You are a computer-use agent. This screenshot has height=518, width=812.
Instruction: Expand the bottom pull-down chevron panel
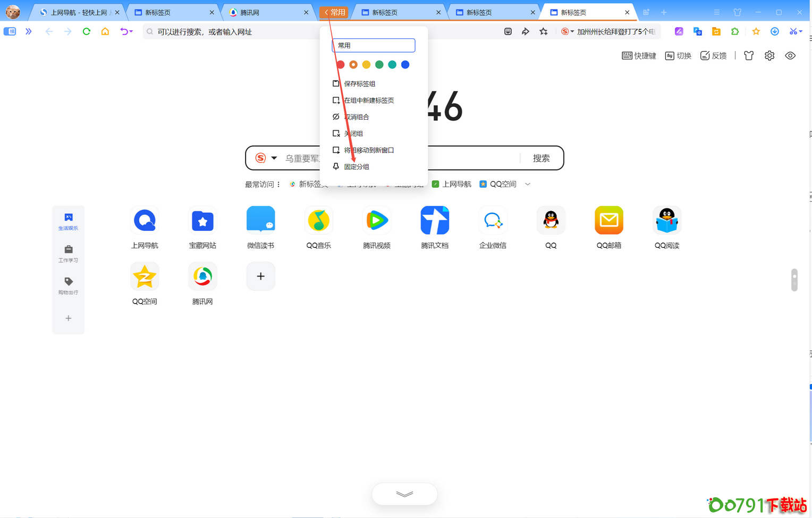[x=404, y=494]
